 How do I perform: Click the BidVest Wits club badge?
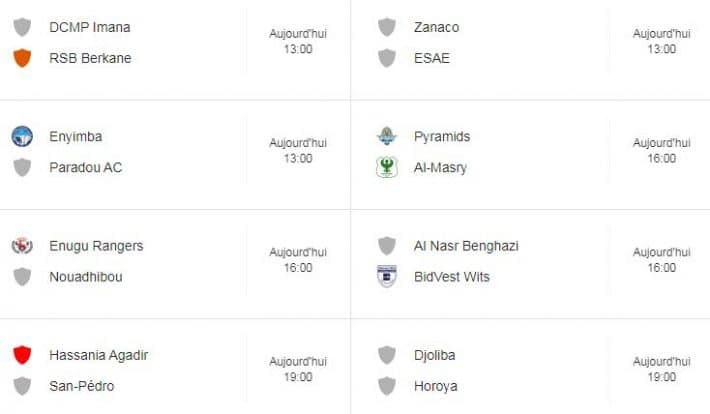tap(387, 276)
